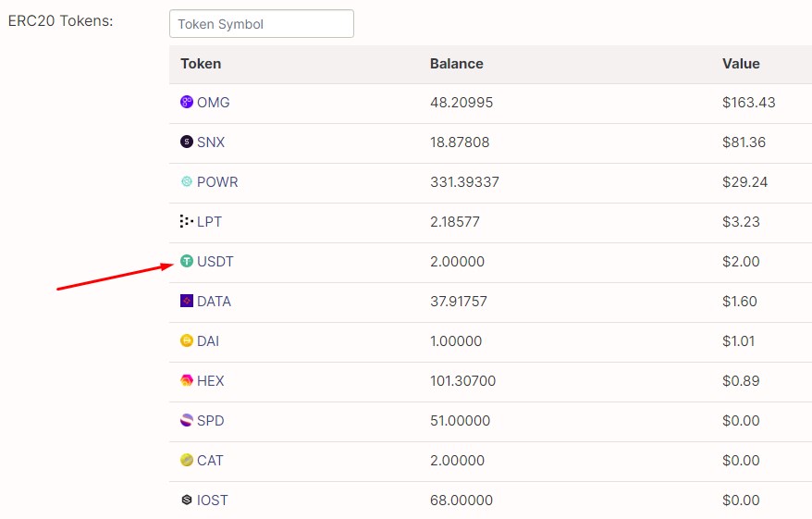Click the Value column header
The height and width of the screenshot is (519, 812).
tap(741, 64)
